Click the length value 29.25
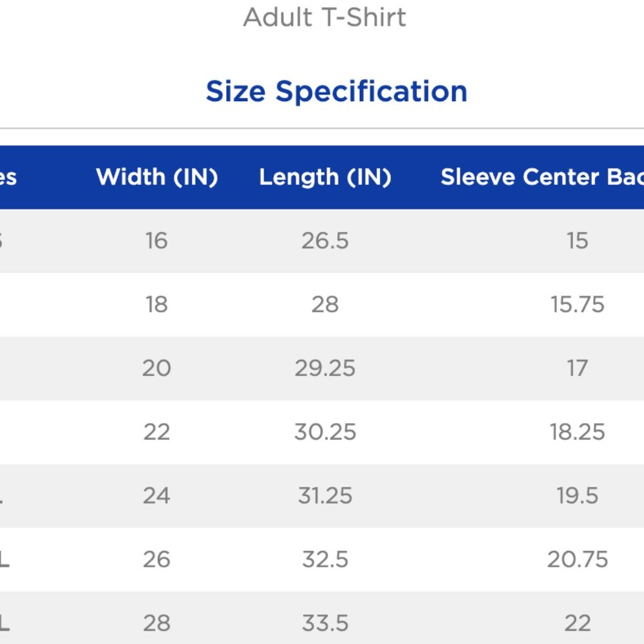 coord(325,368)
